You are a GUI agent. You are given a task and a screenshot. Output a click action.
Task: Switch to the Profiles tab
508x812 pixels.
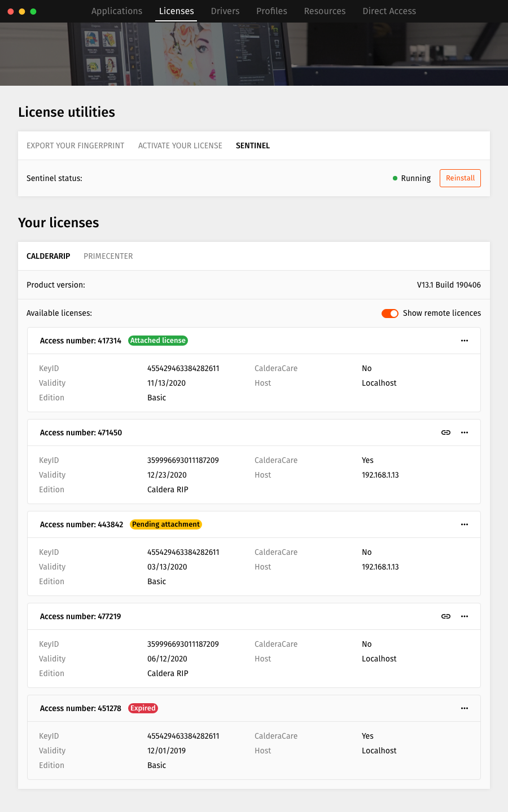click(271, 11)
